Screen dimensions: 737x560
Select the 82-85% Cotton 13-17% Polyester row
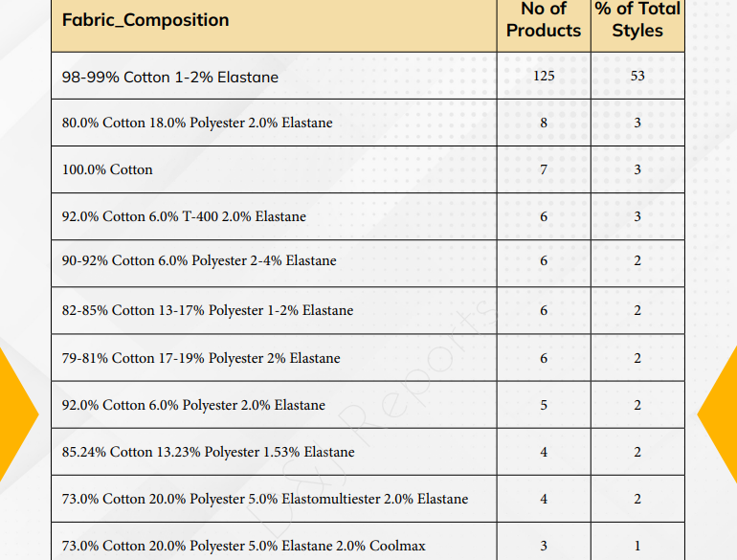pos(368,310)
